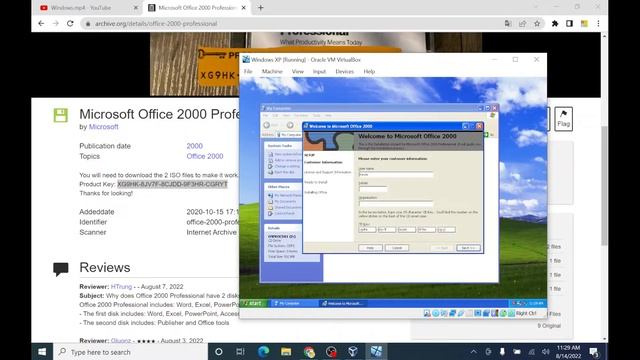Click the network tray icon
Viewport: 640px width, 360px height.
[531, 351]
